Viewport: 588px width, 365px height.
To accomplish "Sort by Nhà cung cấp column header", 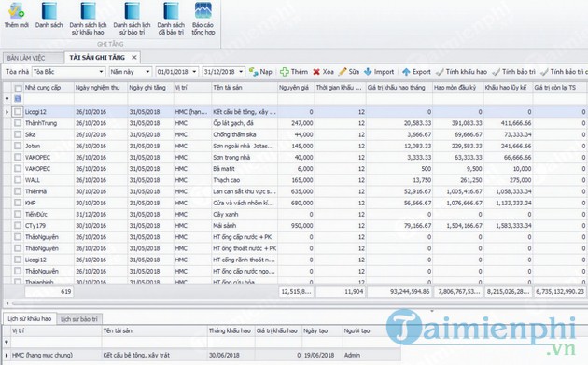I will pyautogui.click(x=49, y=88).
